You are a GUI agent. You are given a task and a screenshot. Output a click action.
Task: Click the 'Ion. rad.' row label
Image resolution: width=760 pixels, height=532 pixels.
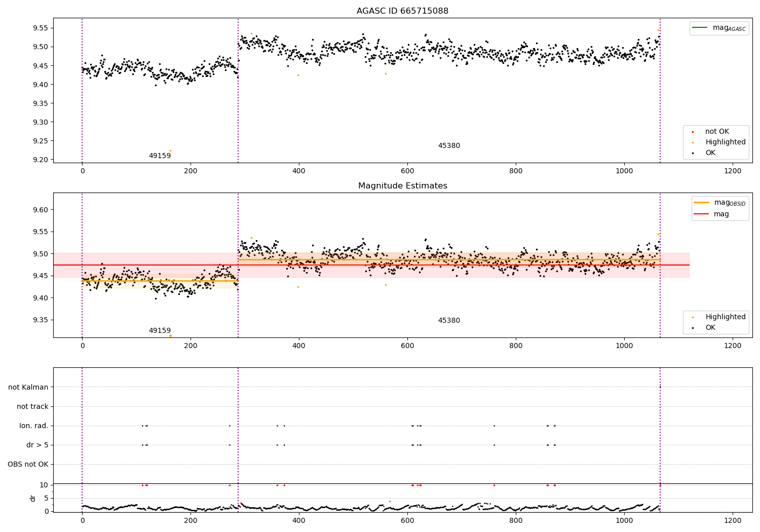point(34,426)
